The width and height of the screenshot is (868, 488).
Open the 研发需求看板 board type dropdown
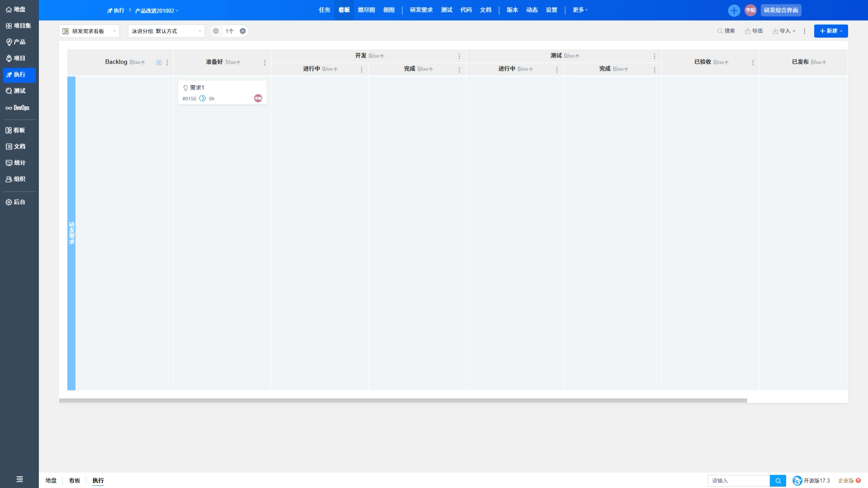(x=89, y=31)
